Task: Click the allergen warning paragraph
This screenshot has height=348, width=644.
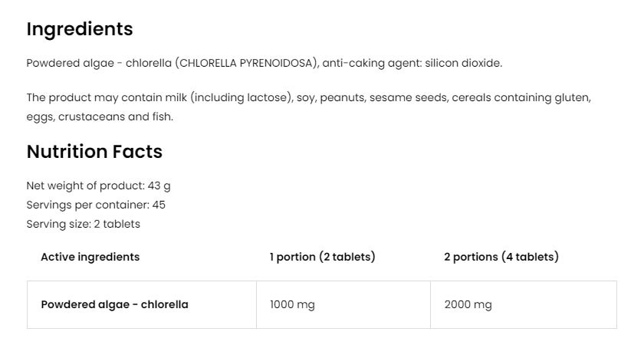Action: pos(309,107)
